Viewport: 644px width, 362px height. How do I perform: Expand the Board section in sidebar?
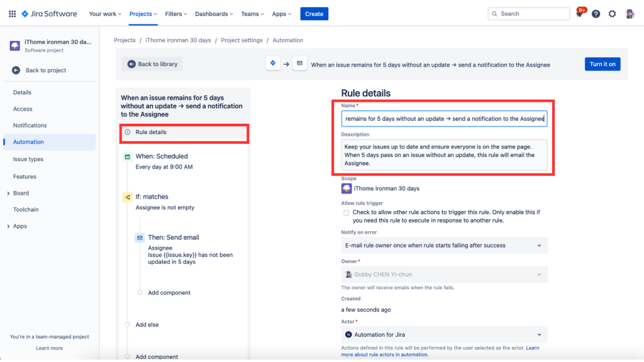(x=8, y=194)
